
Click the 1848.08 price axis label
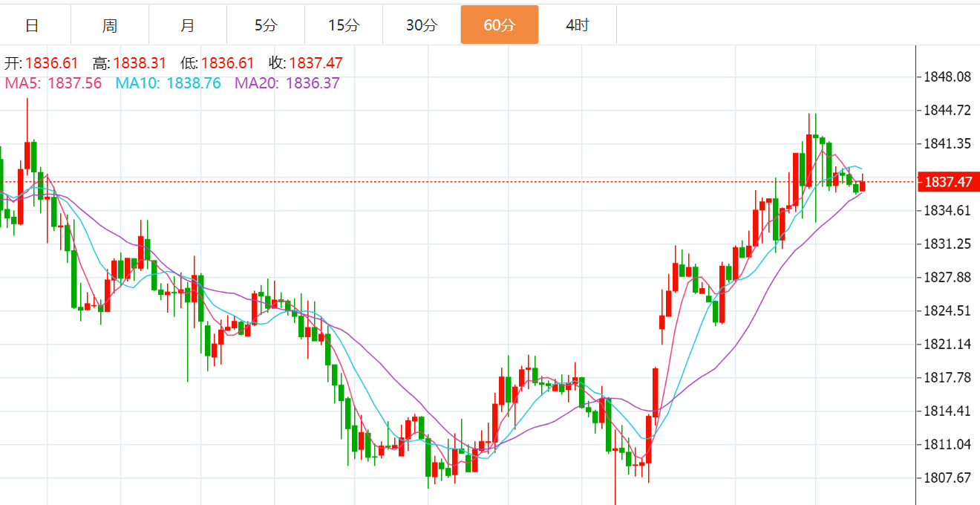947,76
